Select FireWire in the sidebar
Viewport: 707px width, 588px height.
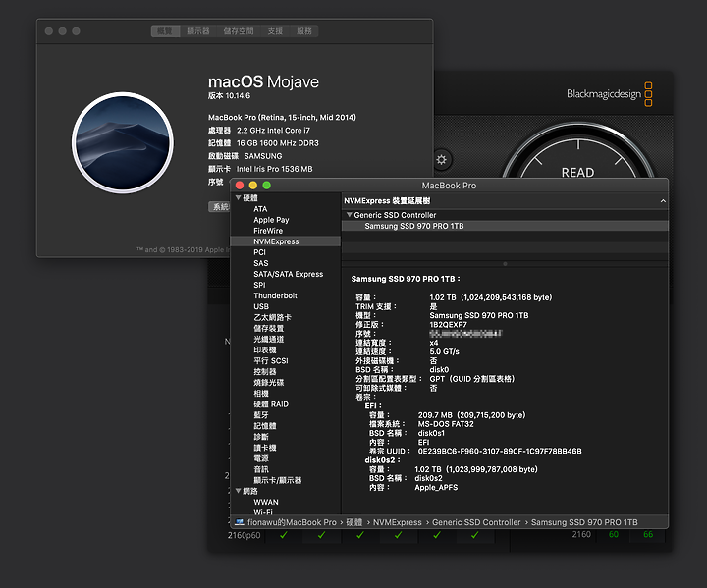[x=268, y=231]
